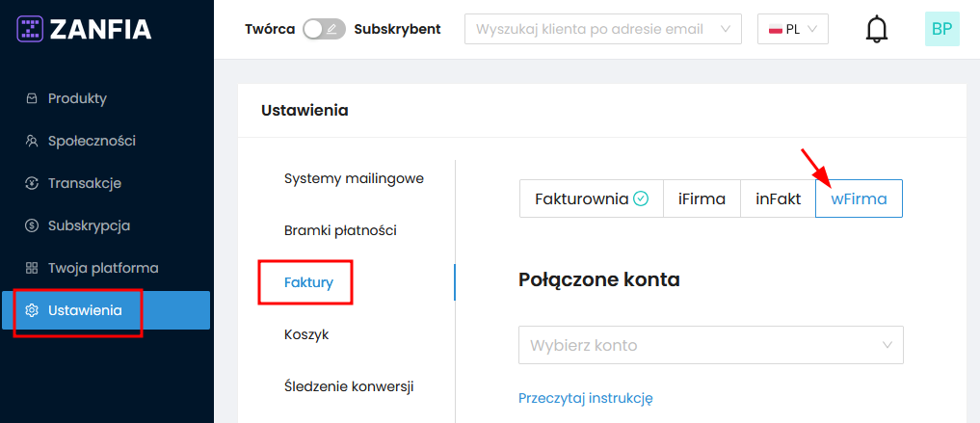This screenshot has width=980, height=423.
Task: Select the Fakturownia tab
Action: [x=591, y=198]
